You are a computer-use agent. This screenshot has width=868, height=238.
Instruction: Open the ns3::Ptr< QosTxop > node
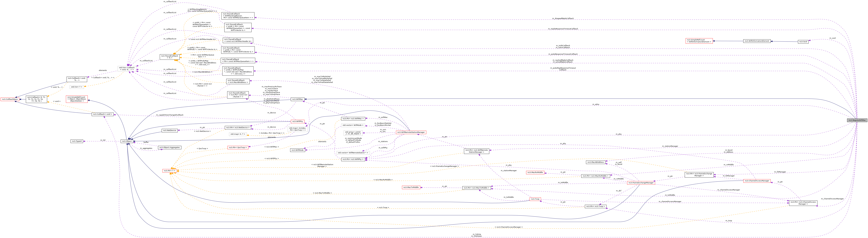238,148
